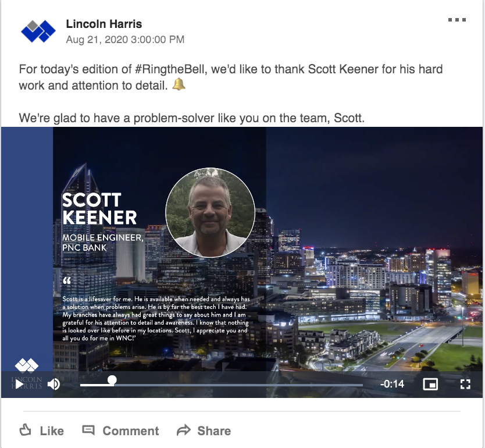Play the Scott Keener video

pyautogui.click(x=19, y=385)
